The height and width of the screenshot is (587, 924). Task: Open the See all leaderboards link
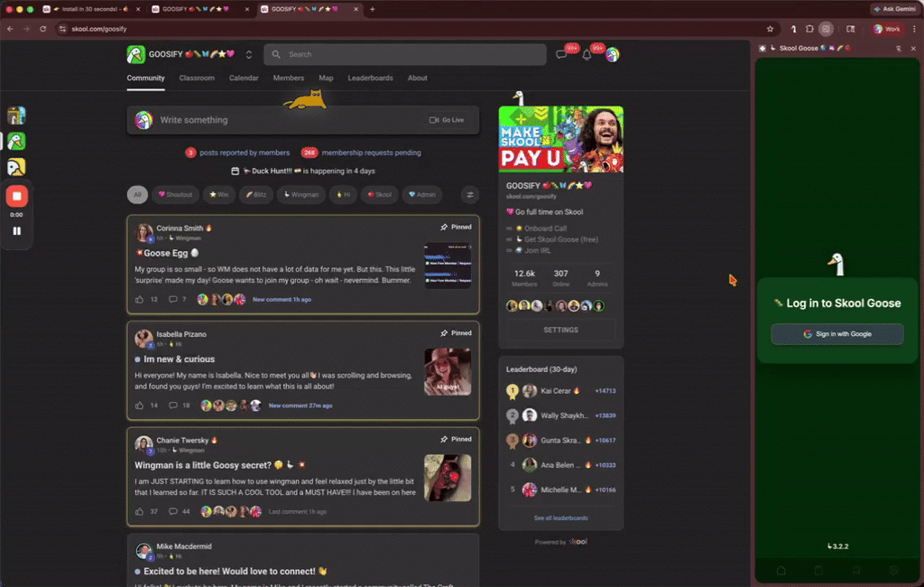[x=560, y=517]
